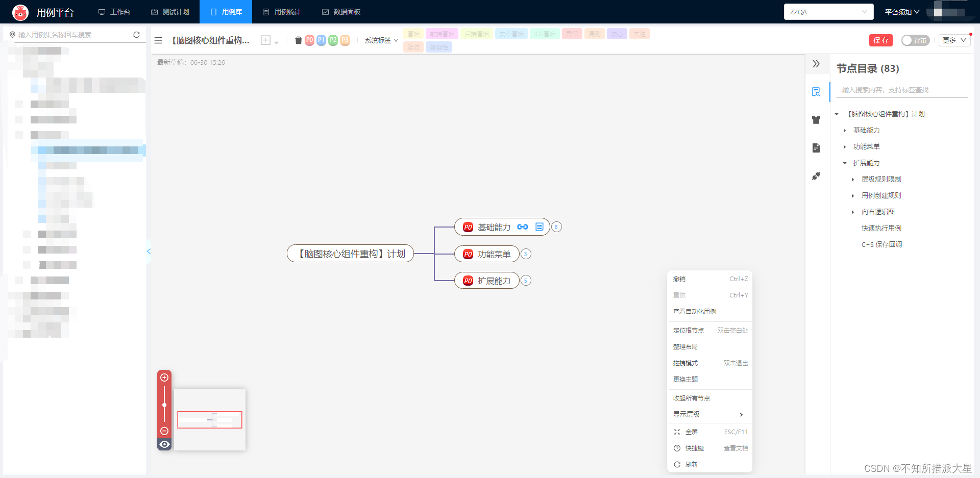The width and height of the screenshot is (980, 478).
Task: Click the add-node plus icon in toolbar
Action: 265,40
